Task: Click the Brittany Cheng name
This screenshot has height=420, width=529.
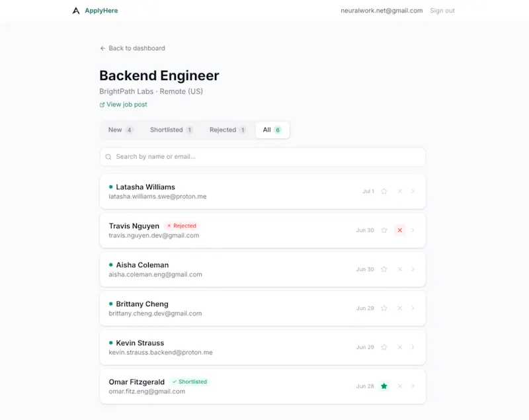Action: [x=142, y=304]
